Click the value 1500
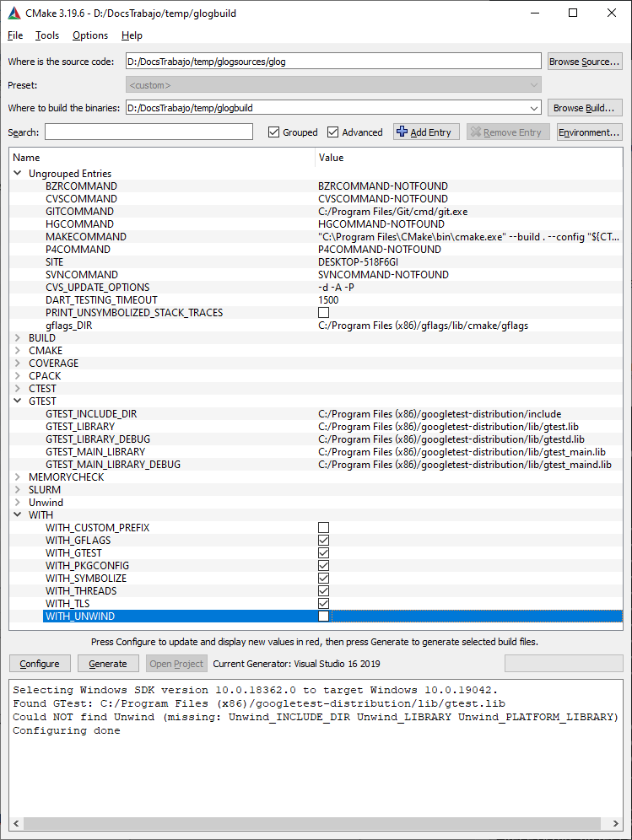632x840 pixels. (x=328, y=300)
